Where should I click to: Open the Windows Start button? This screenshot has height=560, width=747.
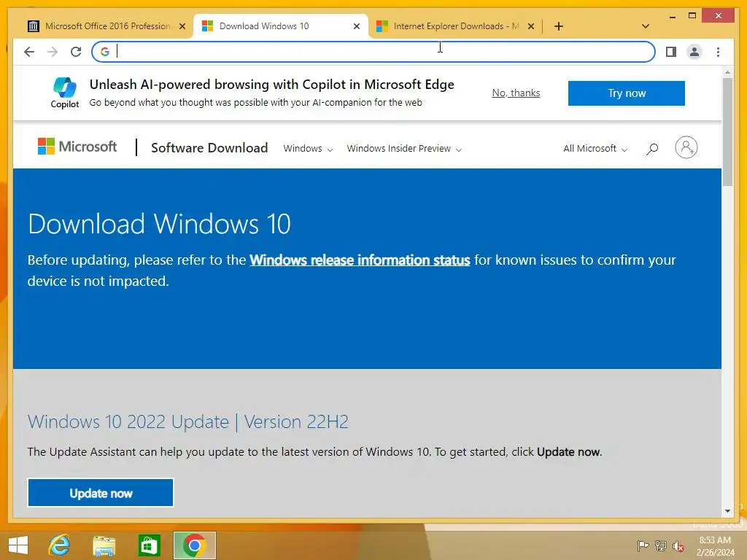coord(18,545)
